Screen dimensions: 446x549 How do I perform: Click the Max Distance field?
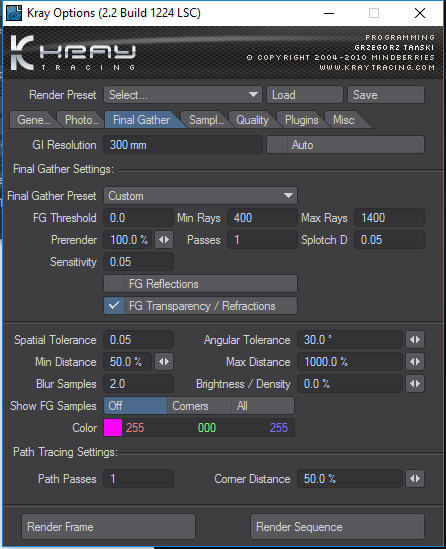[350, 362]
